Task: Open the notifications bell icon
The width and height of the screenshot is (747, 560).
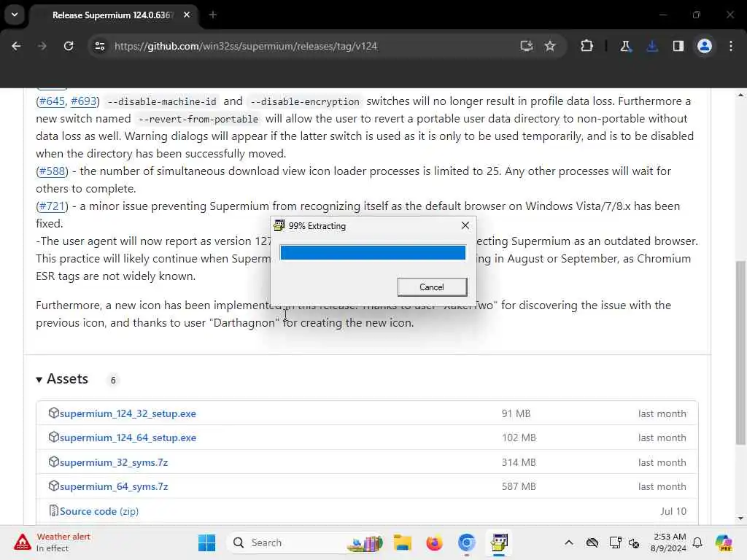Action: click(x=697, y=542)
